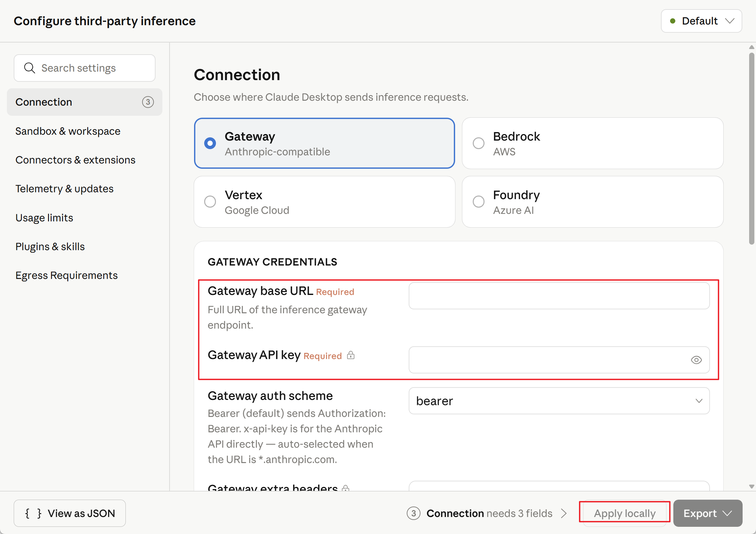The height and width of the screenshot is (534, 756).
Task: Select the Foundry Azure AI radio option
Action: coord(593,202)
